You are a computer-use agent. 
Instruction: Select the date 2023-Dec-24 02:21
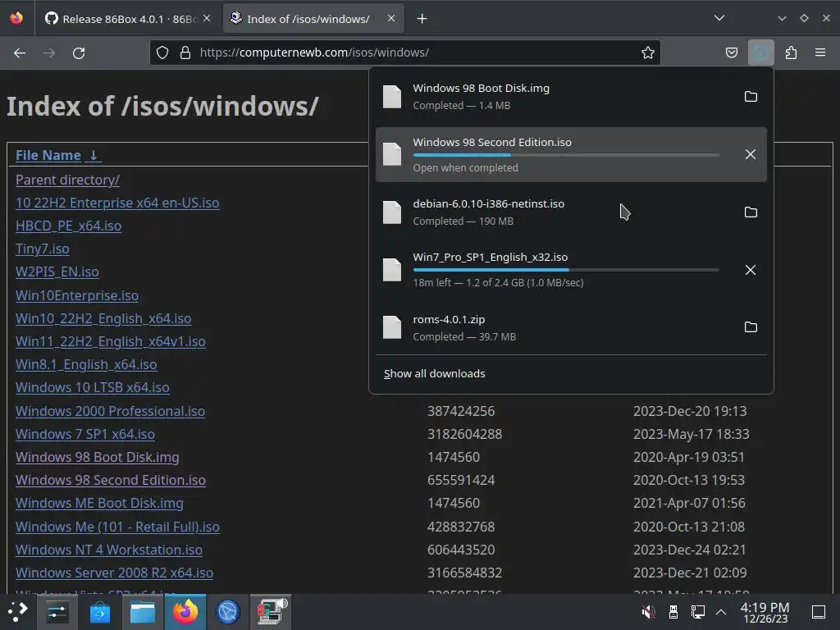pos(689,550)
